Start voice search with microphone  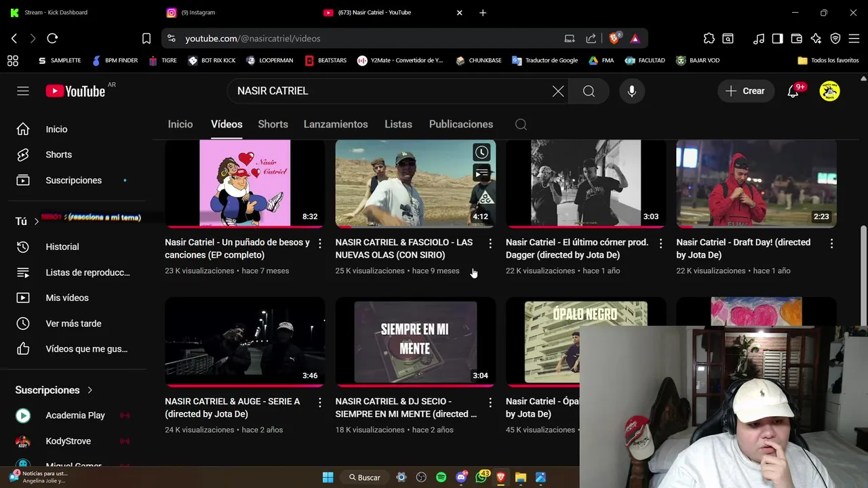[631, 91]
